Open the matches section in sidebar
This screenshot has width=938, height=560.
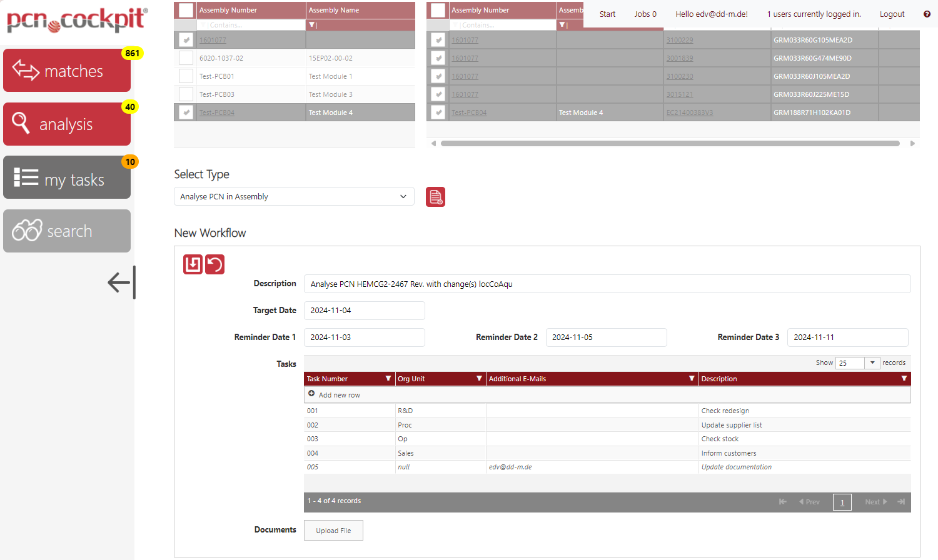click(x=67, y=71)
